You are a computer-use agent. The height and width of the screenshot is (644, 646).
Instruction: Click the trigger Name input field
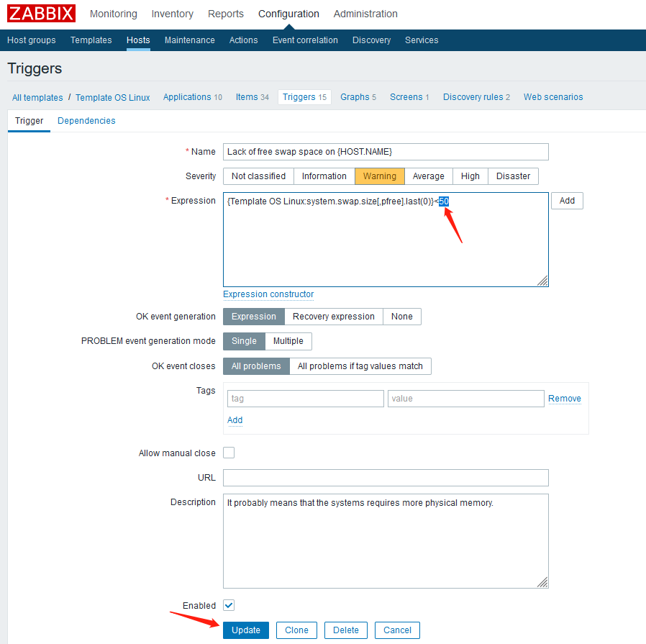point(386,152)
